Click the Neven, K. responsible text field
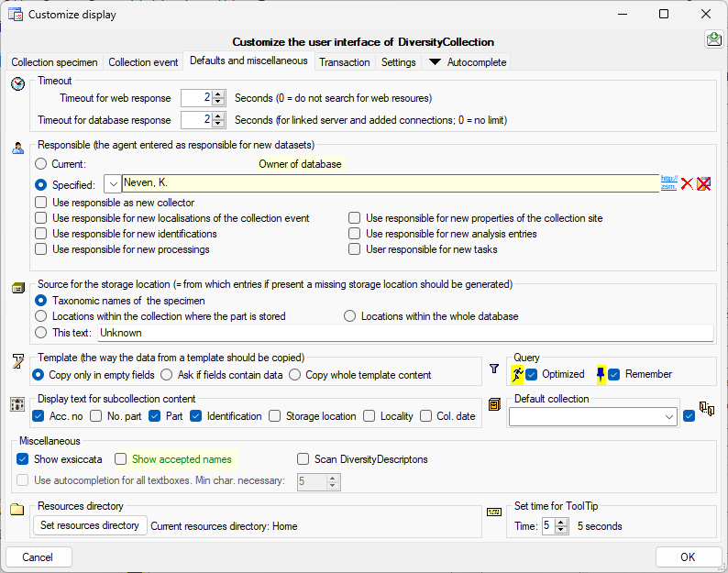The image size is (728, 573). [391, 183]
